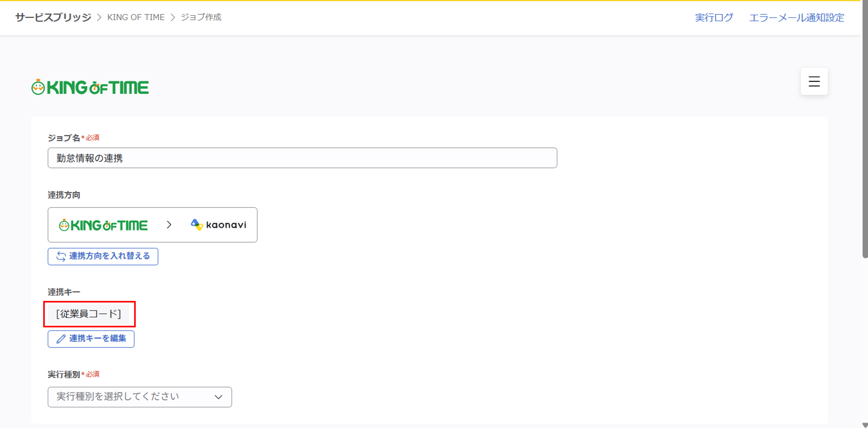
Task: Click KING OF TIME logo in direction box
Action: (x=103, y=225)
